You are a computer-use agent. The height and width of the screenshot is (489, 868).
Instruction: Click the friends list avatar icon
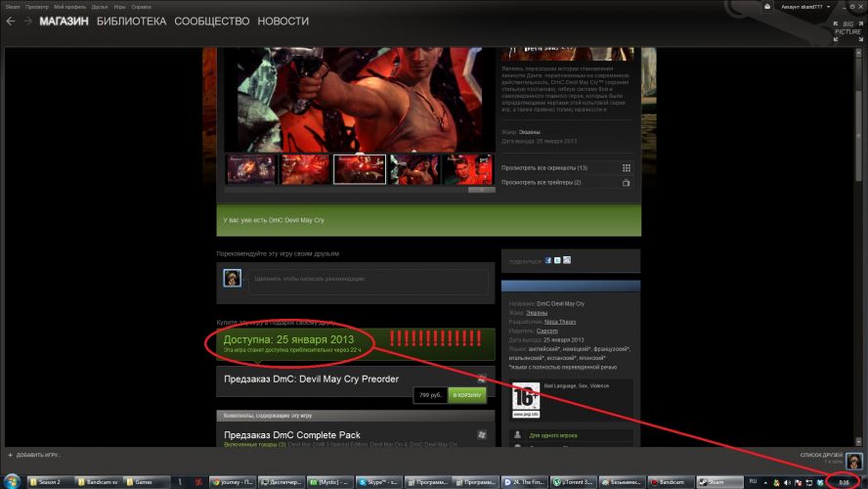pyautogui.click(x=854, y=460)
